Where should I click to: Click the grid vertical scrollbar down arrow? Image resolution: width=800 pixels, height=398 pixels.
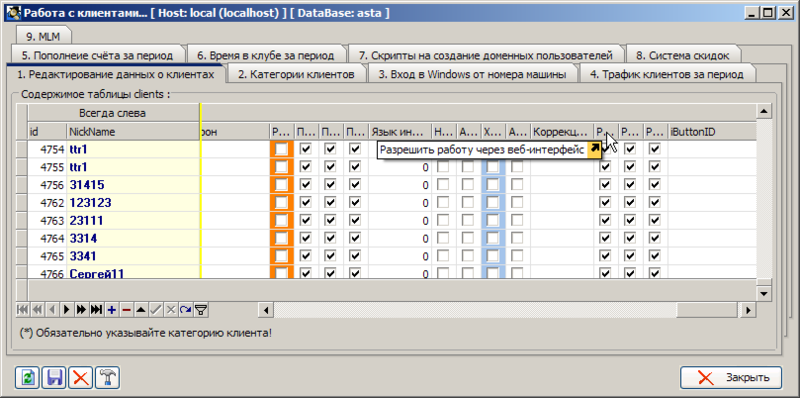(763, 293)
